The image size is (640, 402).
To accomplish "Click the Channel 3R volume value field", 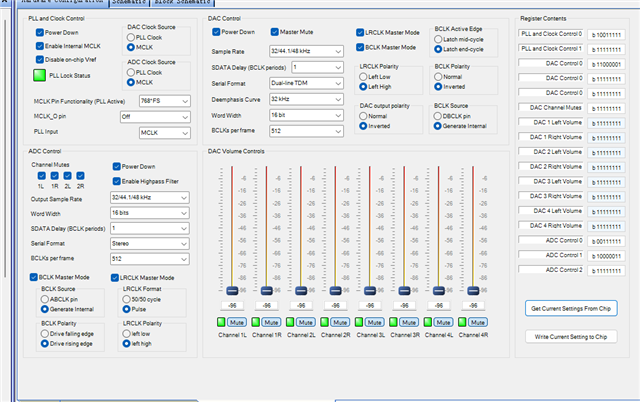I will [x=404, y=306].
